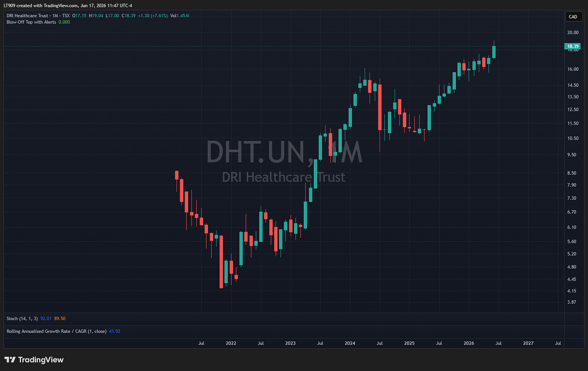588x371 pixels.
Task: Click the 20.00 price axis label
Action: (x=573, y=32)
